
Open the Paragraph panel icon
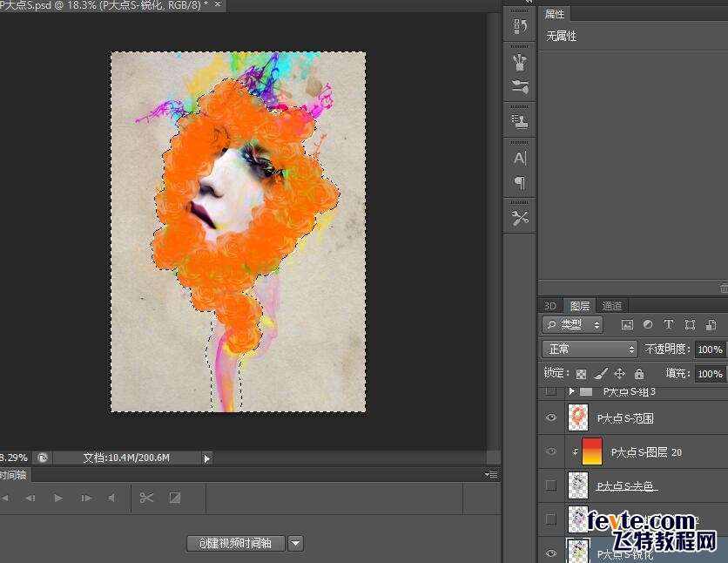point(521,182)
